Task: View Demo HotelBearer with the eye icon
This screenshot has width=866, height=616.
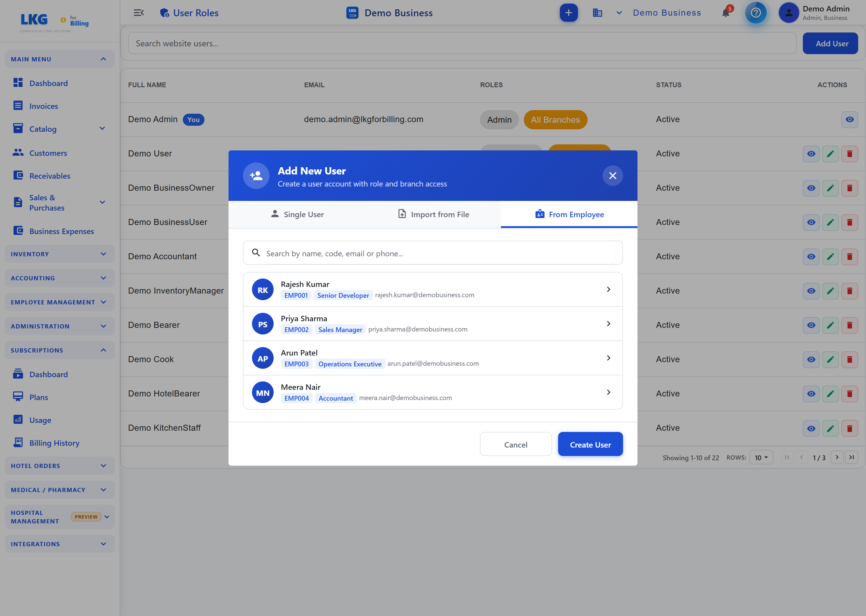Action: pos(811,394)
